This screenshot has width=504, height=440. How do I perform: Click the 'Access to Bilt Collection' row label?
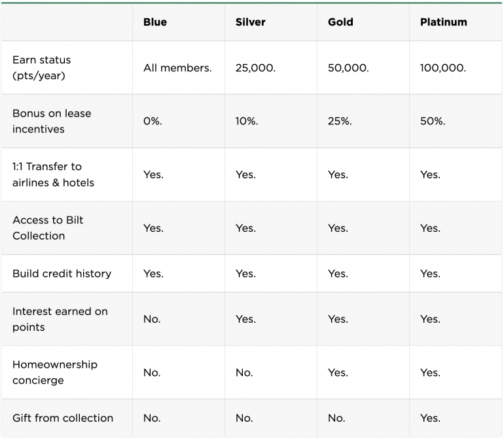tap(48, 228)
